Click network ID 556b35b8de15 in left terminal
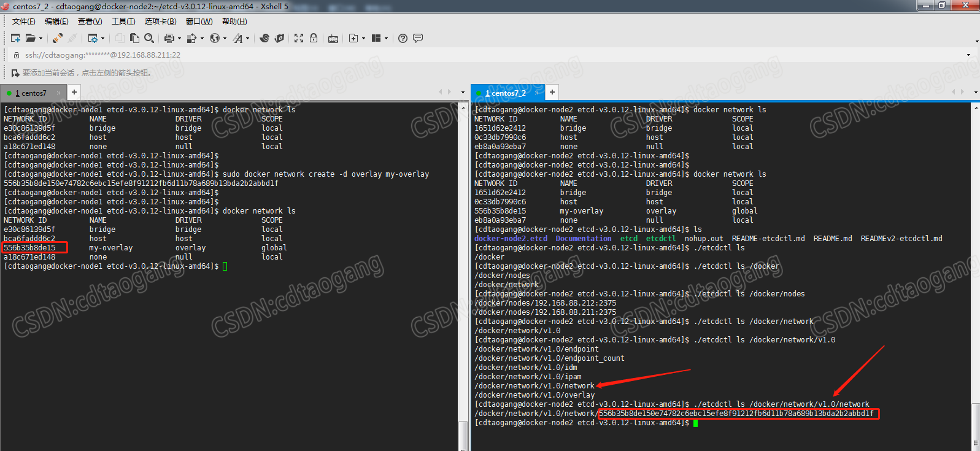This screenshot has width=980, height=451. point(29,248)
